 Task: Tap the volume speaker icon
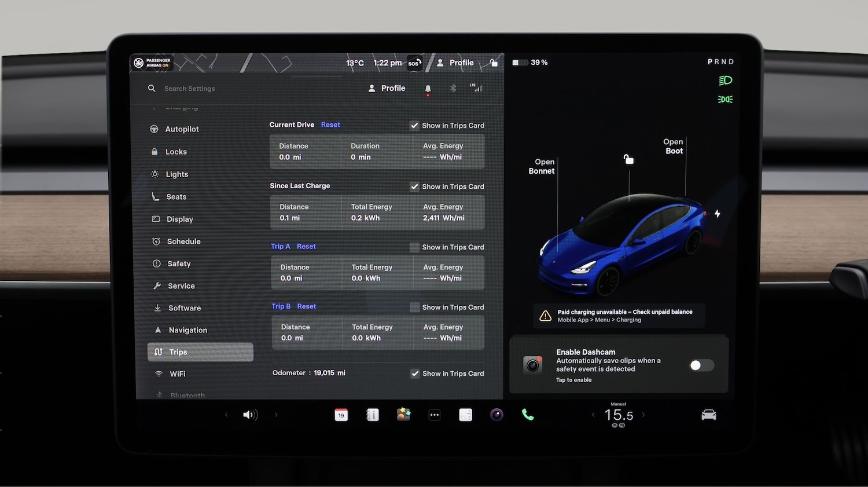click(250, 415)
